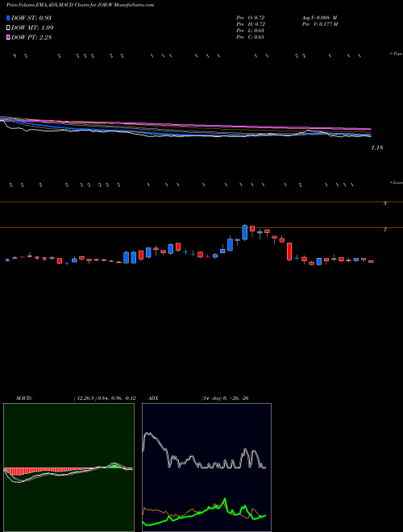
Task: Click the bright green line peak in the ADX panel
Action: [224, 499]
